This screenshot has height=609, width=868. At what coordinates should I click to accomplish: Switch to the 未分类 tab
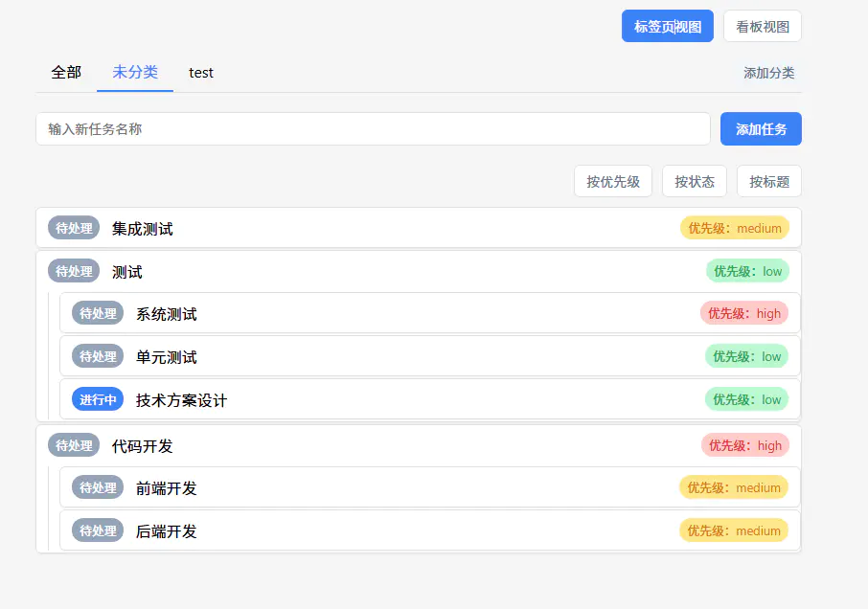135,73
